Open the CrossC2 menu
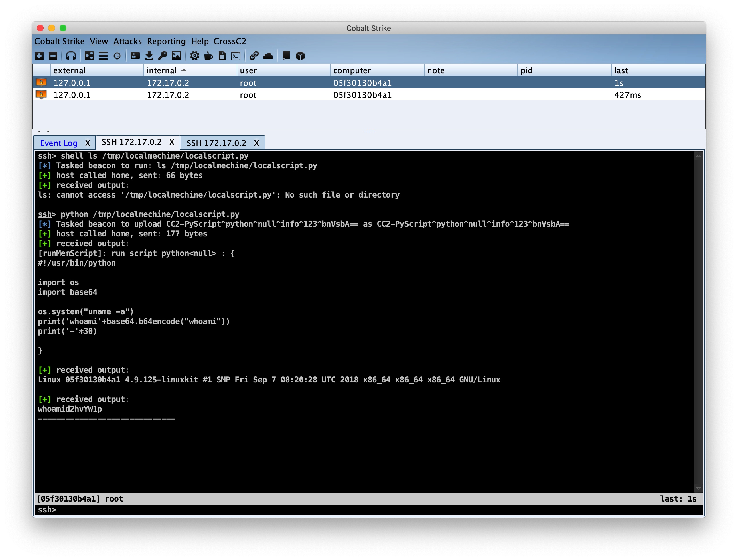 pyautogui.click(x=230, y=42)
